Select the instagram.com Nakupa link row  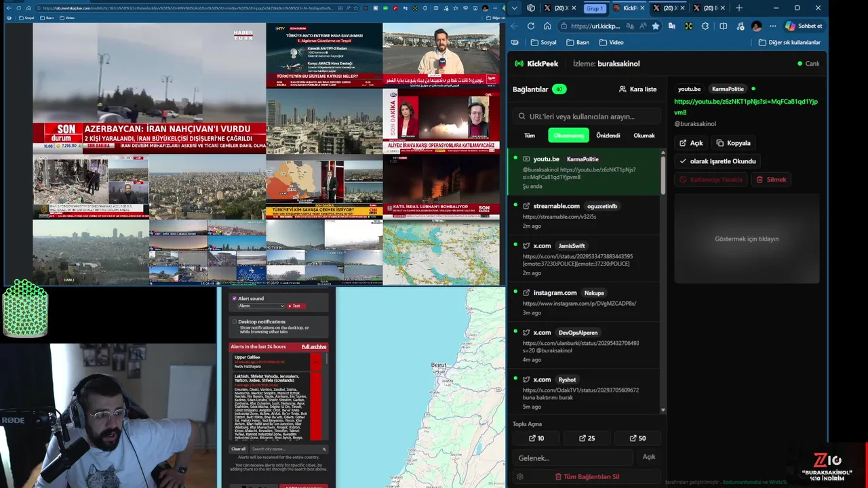point(585,302)
